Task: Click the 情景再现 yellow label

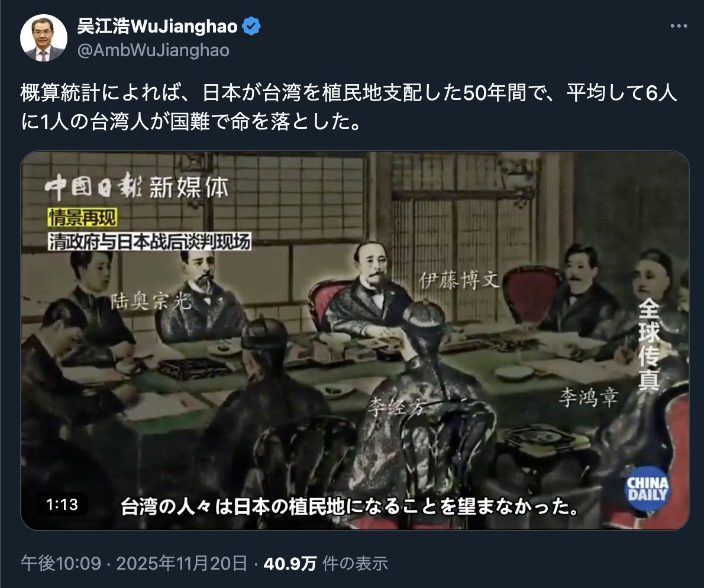Action: (x=82, y=218)
